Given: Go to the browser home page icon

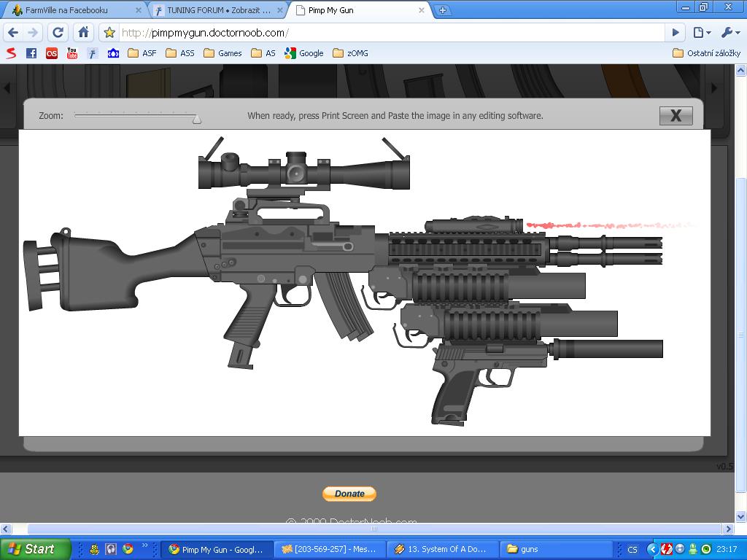Looking at the screenshot, I should tap(84, 32).
